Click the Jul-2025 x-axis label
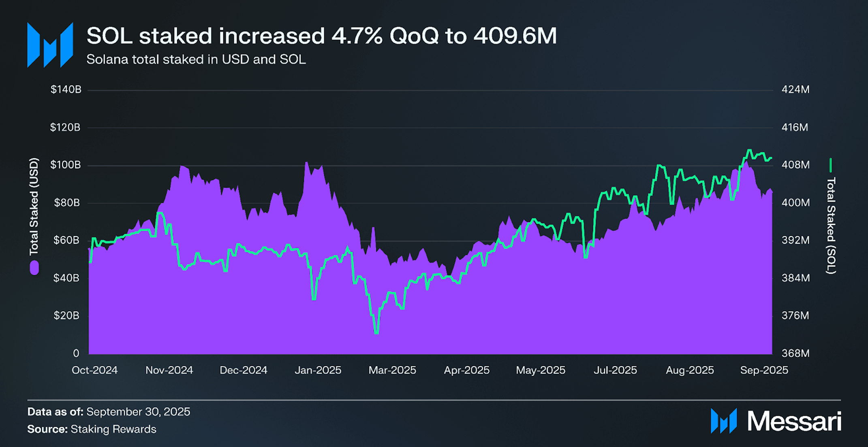The width and height of the screenshot is (868, 447). coord(615,370)
